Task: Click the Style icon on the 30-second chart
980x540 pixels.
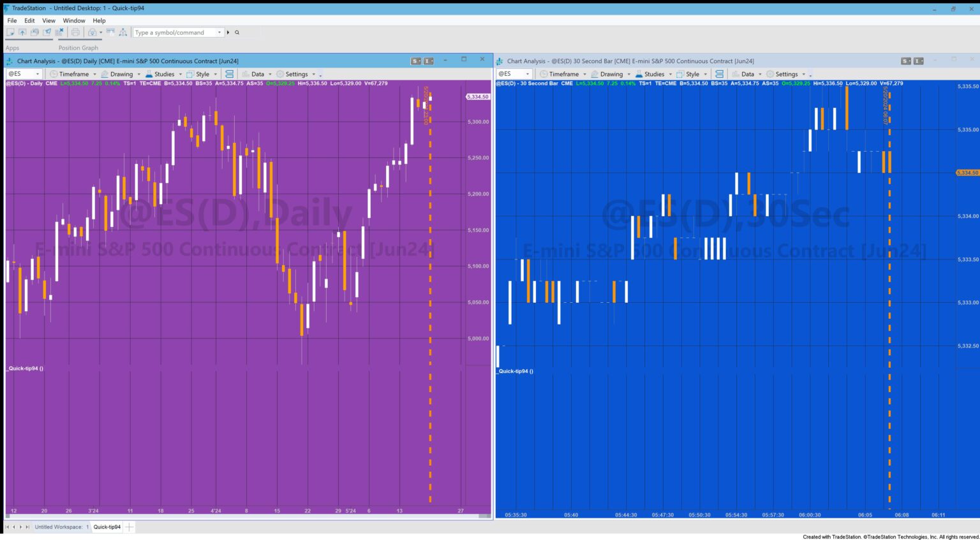Action: coord(679,74)
